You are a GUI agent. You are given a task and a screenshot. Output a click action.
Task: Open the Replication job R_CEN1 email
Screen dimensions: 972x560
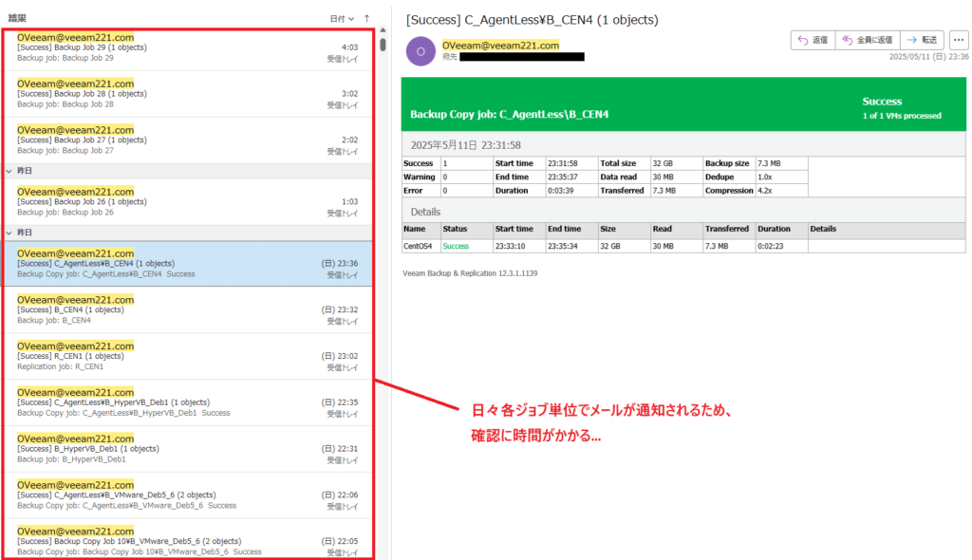click(180, 356)
